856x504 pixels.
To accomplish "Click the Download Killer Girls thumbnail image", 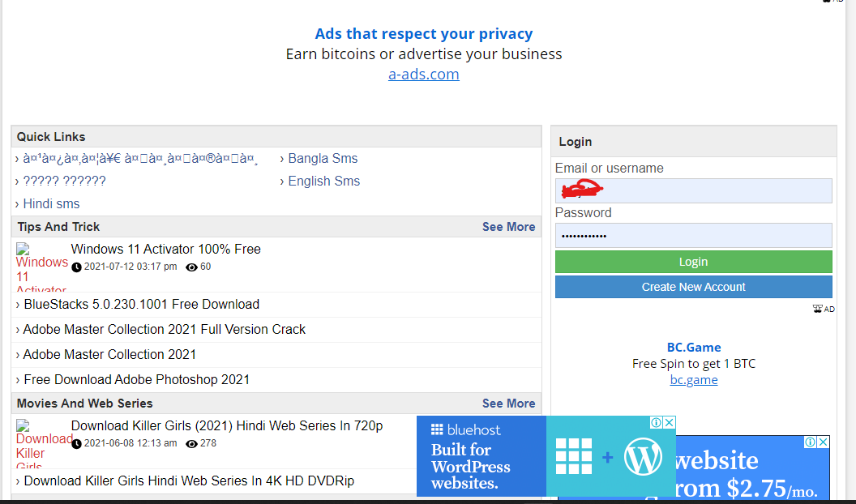I will click(44, 443).
